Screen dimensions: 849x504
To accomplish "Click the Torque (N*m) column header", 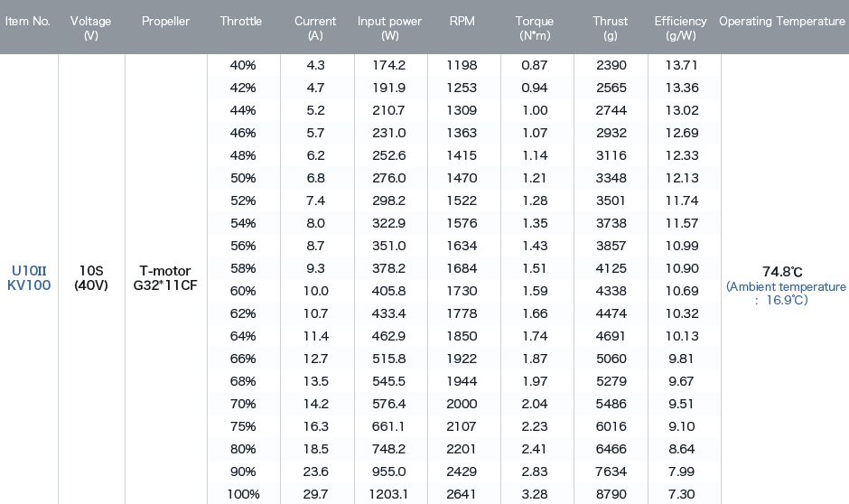I will tap(535, 28).
